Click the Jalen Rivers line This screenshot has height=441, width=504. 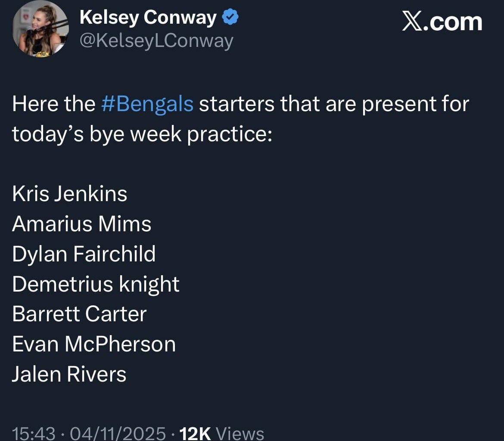69,374
